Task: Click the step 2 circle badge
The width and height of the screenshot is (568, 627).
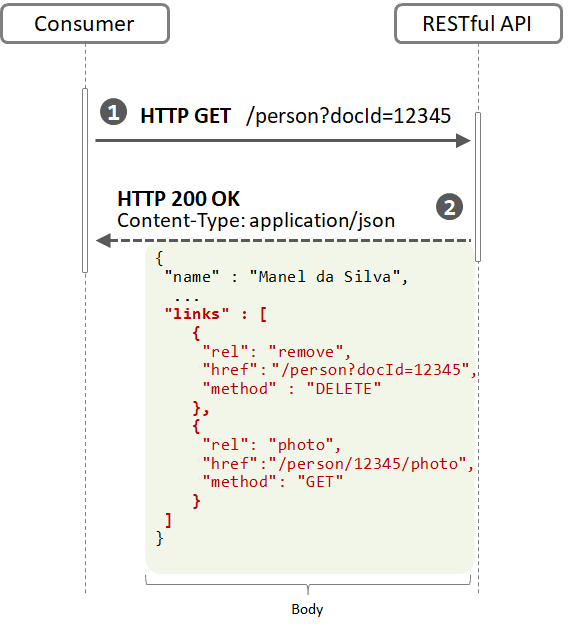Action: 450,207
